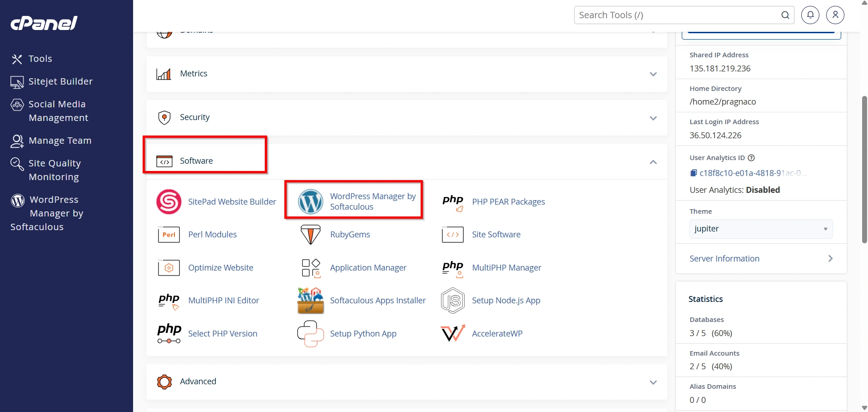
Task: Click the cPanel logo
Action: point(44,23)
